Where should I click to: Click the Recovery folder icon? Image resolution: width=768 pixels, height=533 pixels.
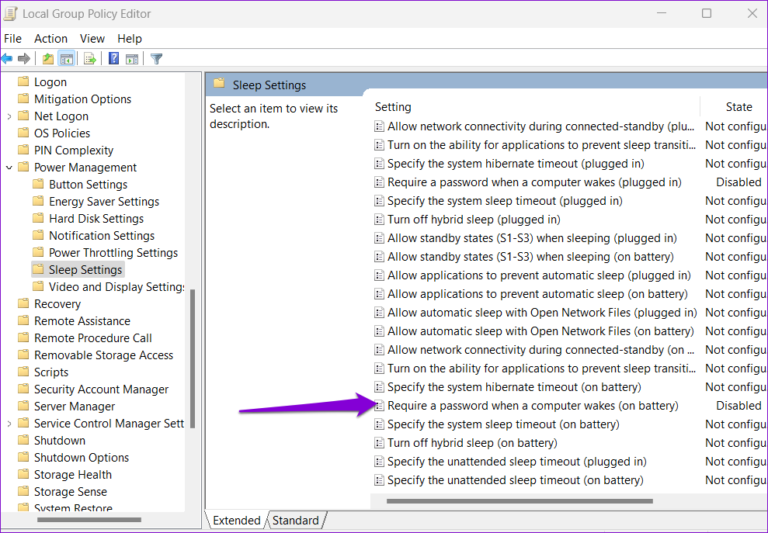[23, 303]
